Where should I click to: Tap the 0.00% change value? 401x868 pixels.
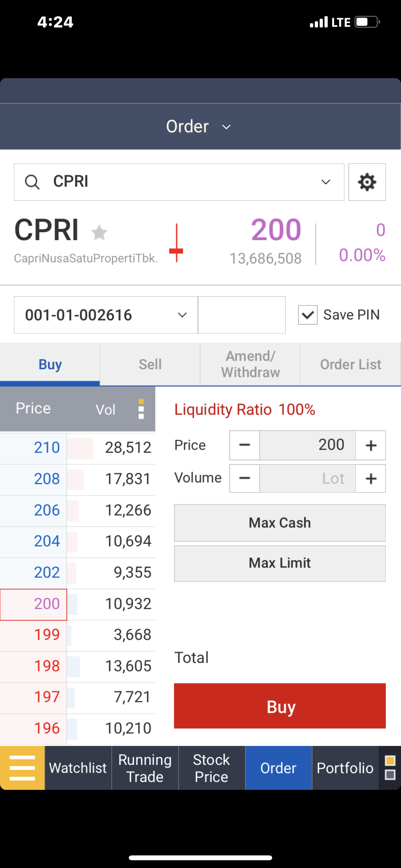[x=362, y=255]
